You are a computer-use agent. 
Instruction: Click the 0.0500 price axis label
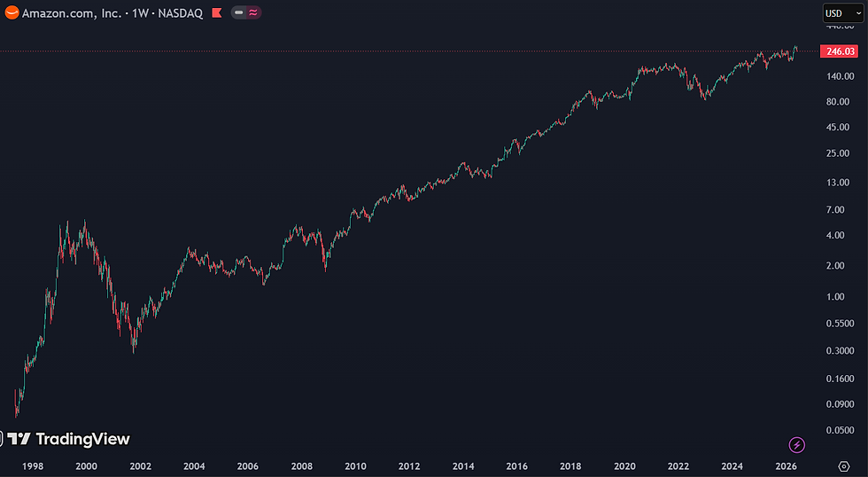coord(841,431)
